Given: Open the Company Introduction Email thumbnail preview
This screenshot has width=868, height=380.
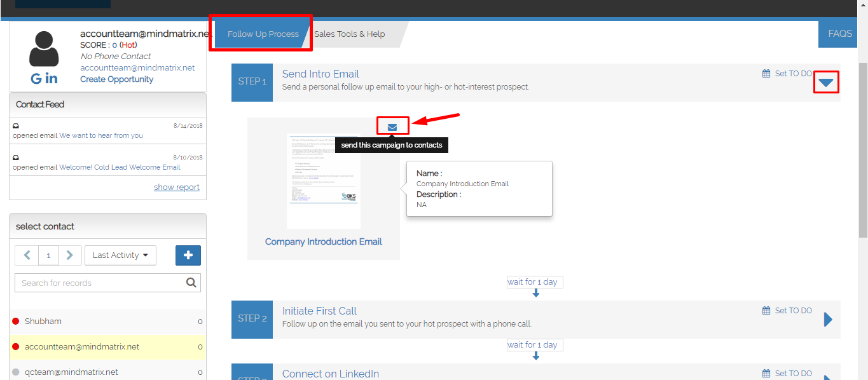Looking at the screenshot, I should tap(324, 181).
